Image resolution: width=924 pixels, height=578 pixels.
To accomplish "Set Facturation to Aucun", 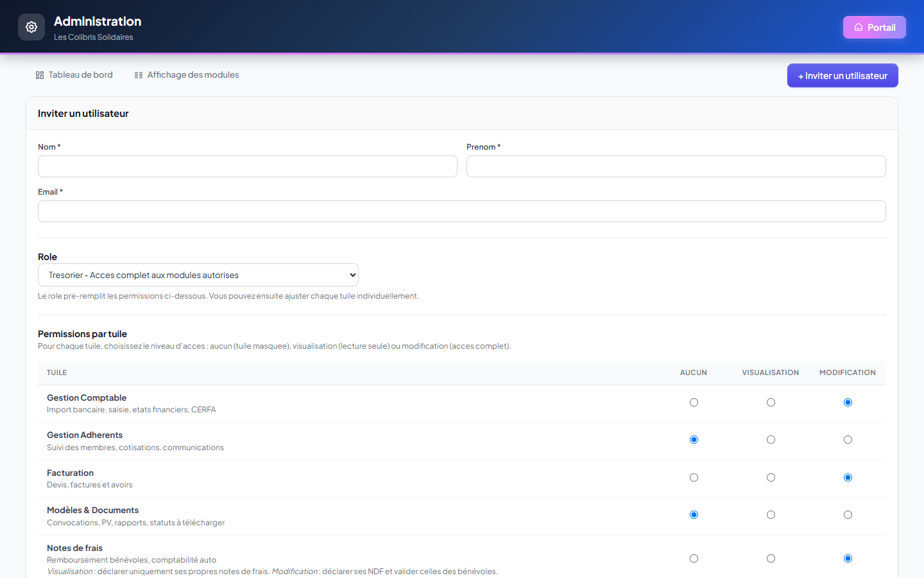I will [x=694, y=478].
